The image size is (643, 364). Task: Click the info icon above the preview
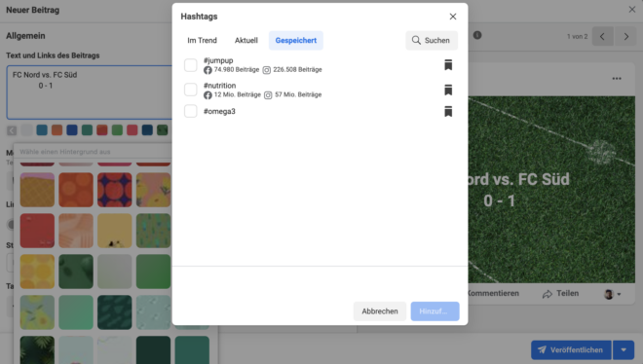pos(477,35)
